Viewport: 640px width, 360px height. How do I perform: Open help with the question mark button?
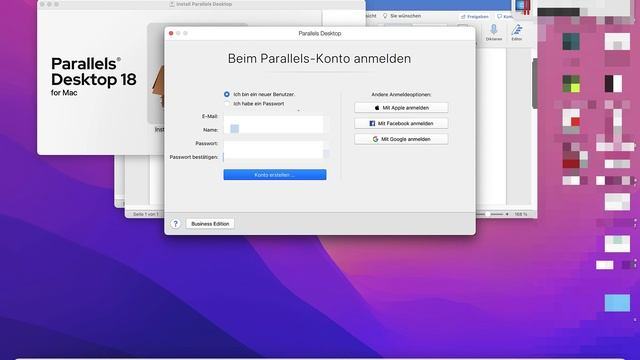[176, 224]
